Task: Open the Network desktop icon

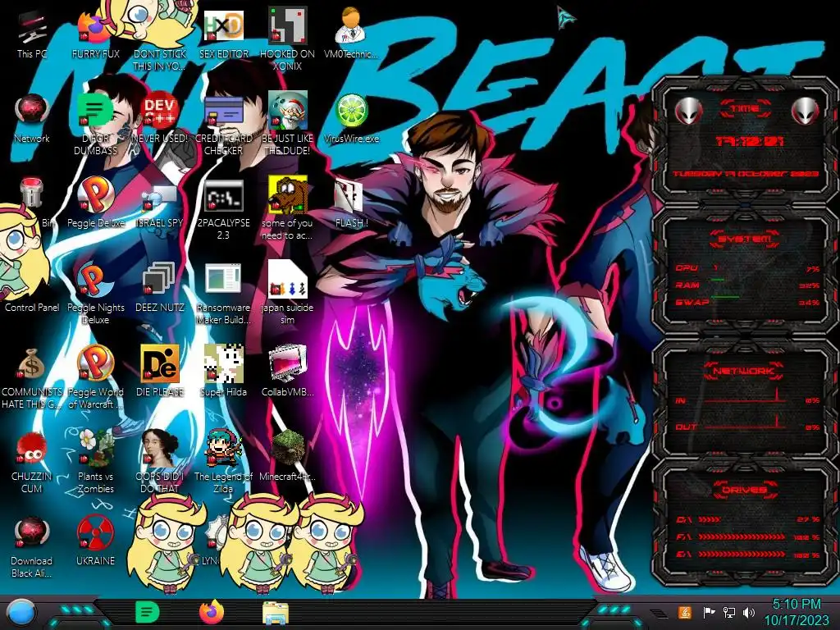Action: pyautogui.click(x=32, y=119)
